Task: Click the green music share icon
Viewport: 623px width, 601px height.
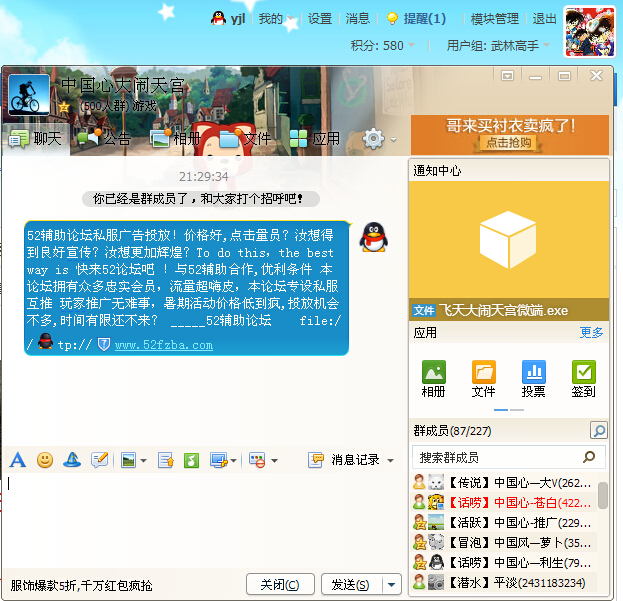Action: click(191, 460)
